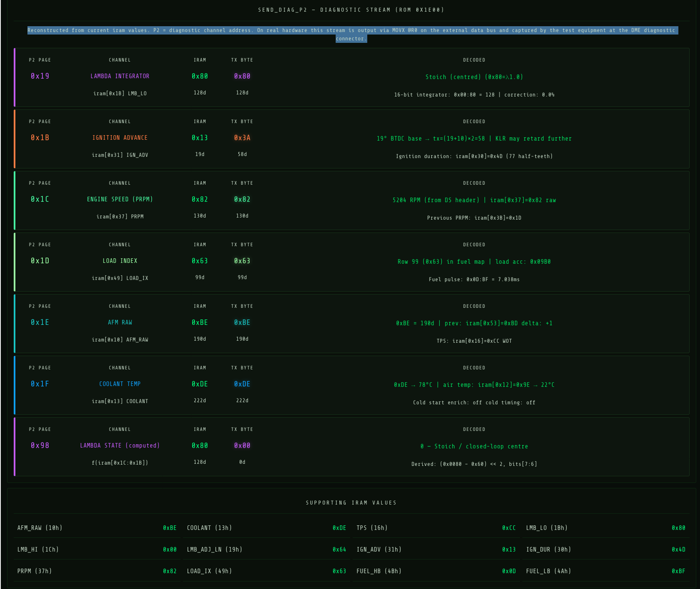This screenshot has height=589, width=700.
Task: Click the 'Ignition duration: iram[0x30]=0x4D' line
Action: (x=474, y=156)
